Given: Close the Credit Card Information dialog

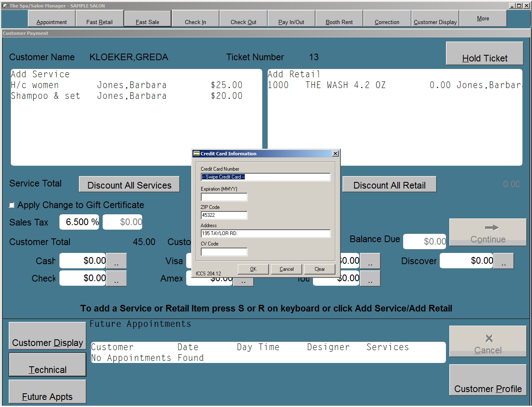Looking at the screenshot, I should (335, 154).
